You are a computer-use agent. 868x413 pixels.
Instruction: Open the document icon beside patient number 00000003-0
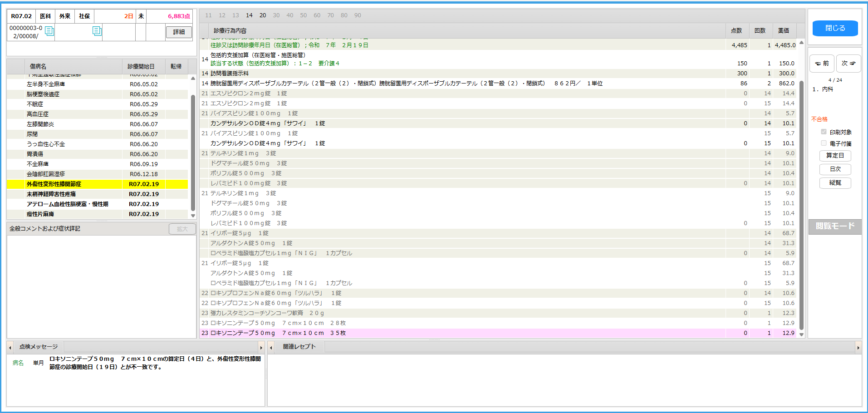pos(49,31)
